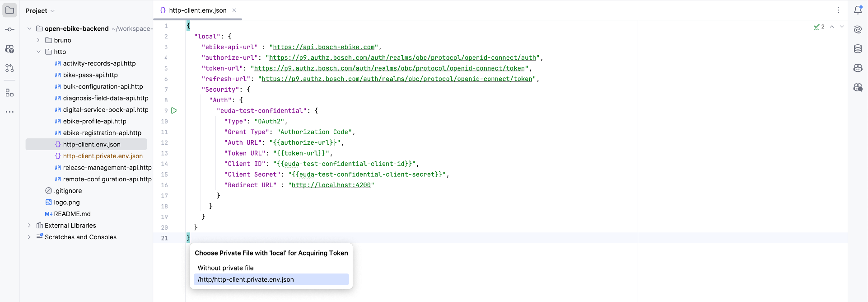Click the run gutter icon on line 9
This screenshot has width=868, height=302.
click(174, 110)
